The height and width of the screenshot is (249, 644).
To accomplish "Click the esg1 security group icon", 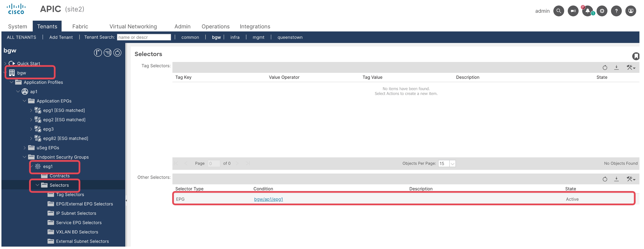I will [x=38, y=167].
